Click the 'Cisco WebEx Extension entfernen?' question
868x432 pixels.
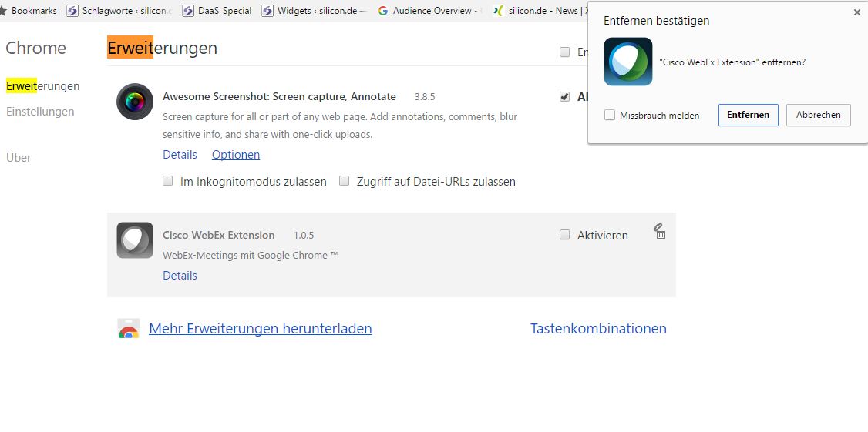pyautogui.click(x=732, y=62)
